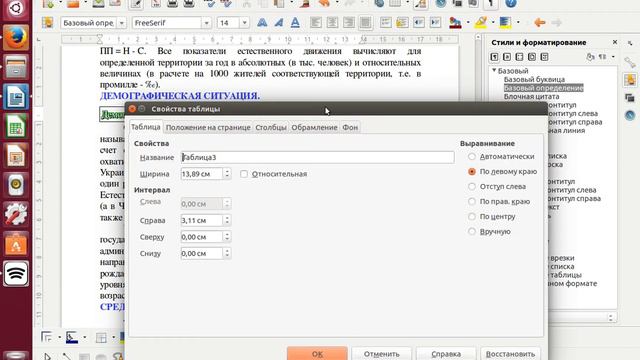This screenshot has height=360, width=640.
Task: Switch to Таблица tab
Action: click(x=146, y=127)
